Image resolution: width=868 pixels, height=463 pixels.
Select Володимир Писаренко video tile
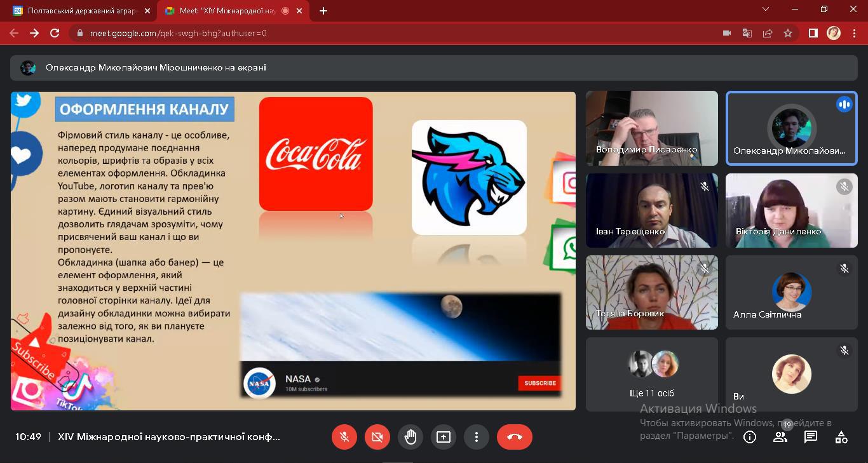coord(652,128)
